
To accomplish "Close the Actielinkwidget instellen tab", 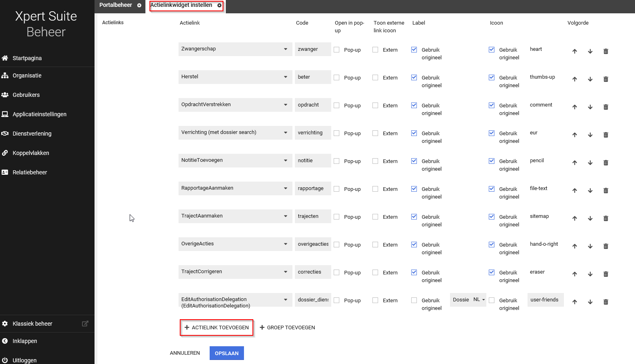I will tap(219, 5).
